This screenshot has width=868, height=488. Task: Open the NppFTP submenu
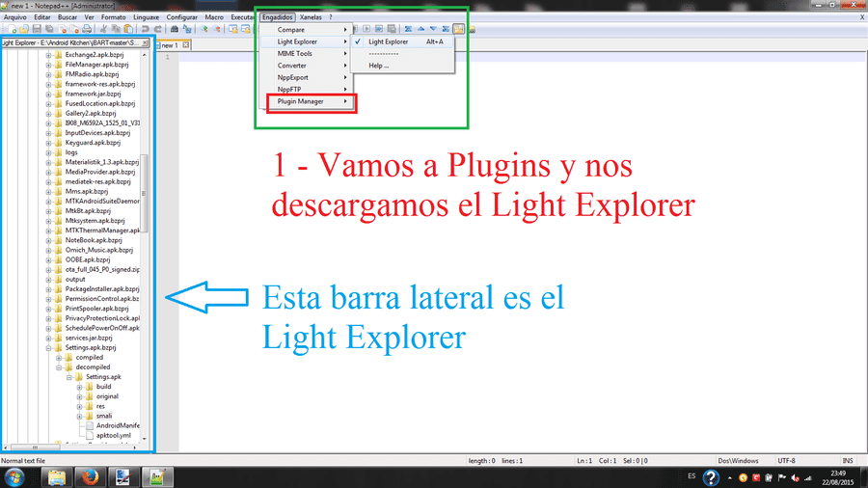pyautogui.click(x=305, y=89)
